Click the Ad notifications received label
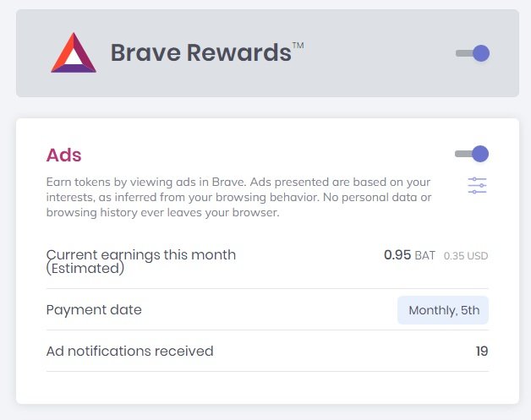 tap(129, 351)
